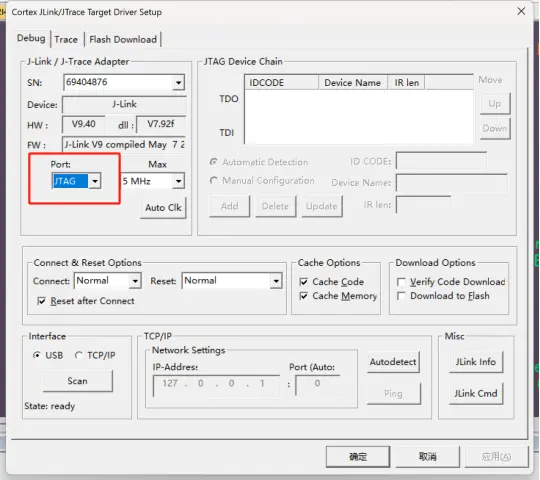Click the IR len column header
Screen dimensions: 540x480
[406, 83]
